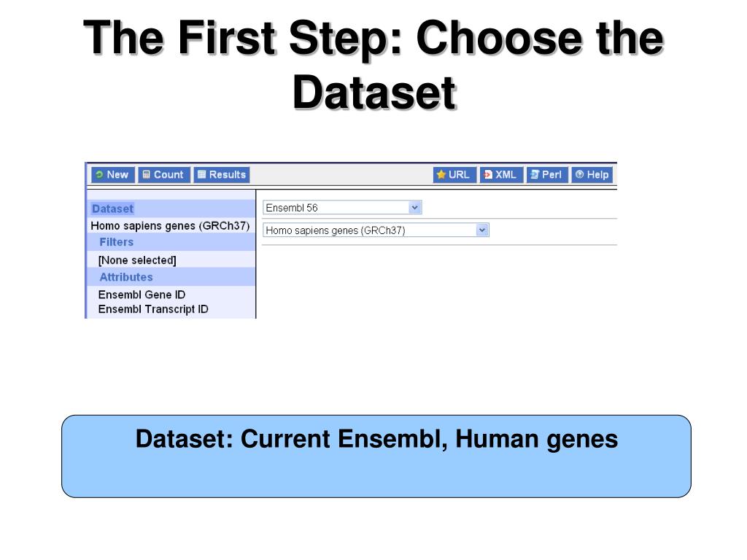The width and height of the screenshot is (747, 560).
Task: Click the blue Dataset caption box
Action: tap(376, 456)
